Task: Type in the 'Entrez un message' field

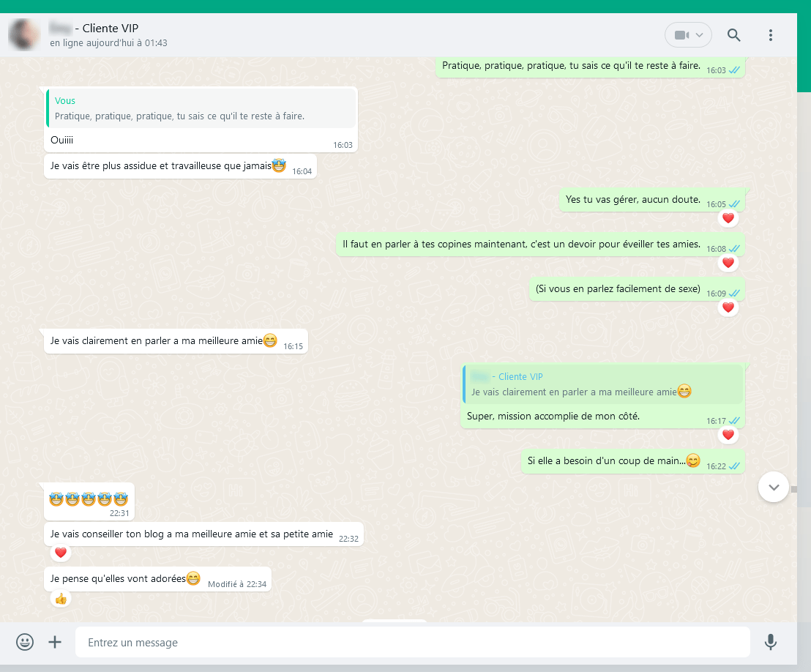Action: [410, 642]
